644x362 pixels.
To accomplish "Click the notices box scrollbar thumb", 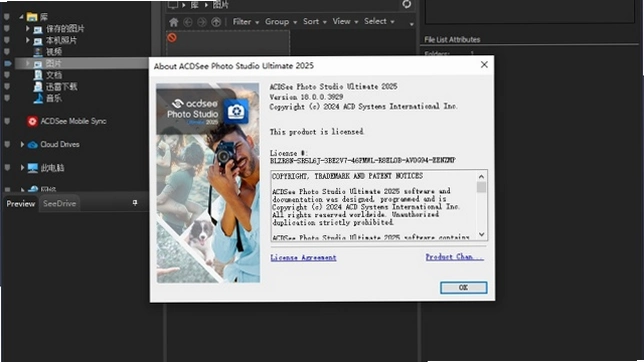I will (x=481, y=187).
